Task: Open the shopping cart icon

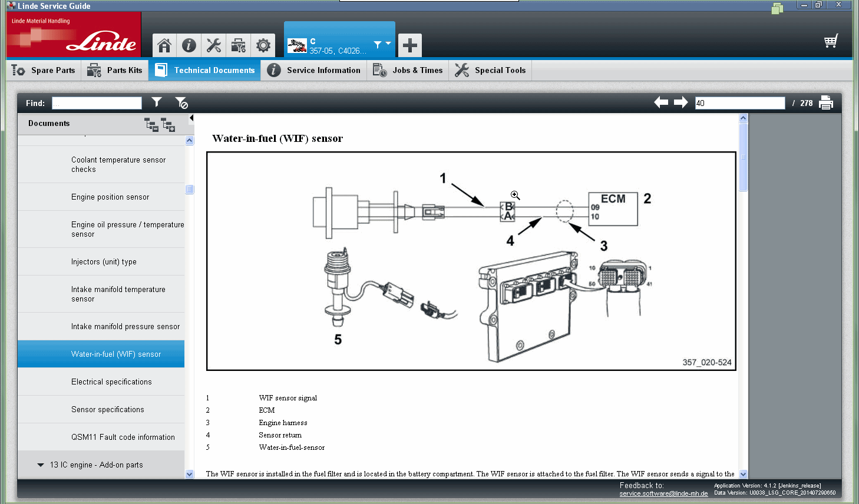Action: click(x=831, y=41)
